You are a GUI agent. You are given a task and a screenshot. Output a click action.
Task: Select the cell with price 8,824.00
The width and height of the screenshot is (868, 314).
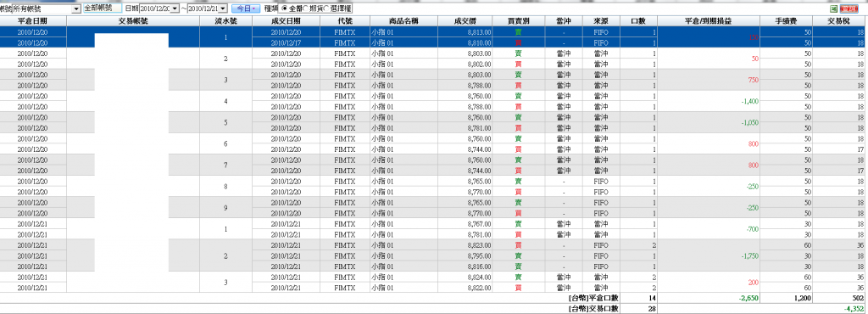(x=465, y=277)
